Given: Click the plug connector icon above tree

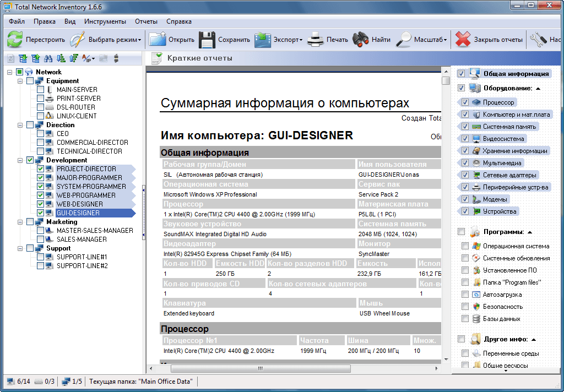Looking at the screenshot, I should [116, 58].
